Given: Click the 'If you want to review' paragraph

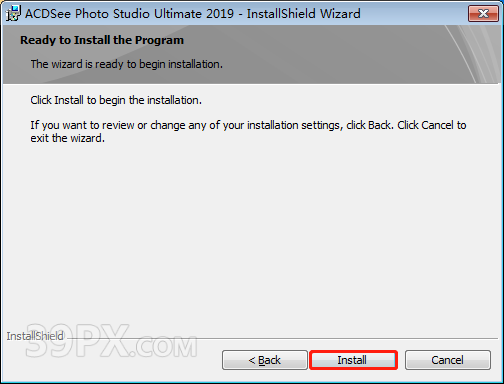Looking at the screenshot, I should pyautogui.click(x=248, y=131).
